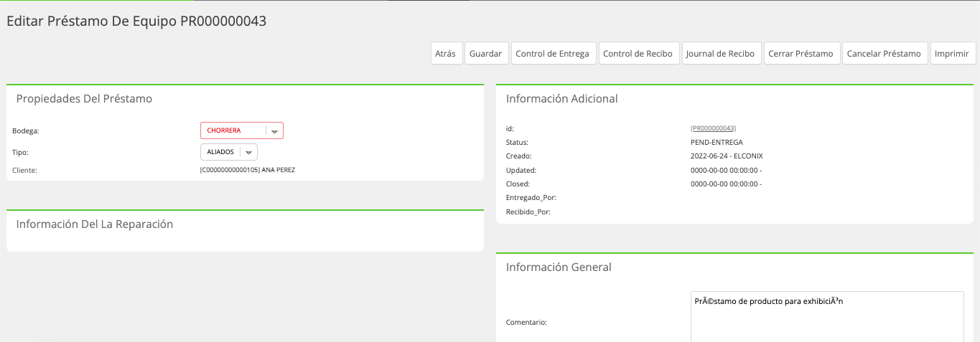The width and height of the screenshot is (980, 342).
Task: Click the Cliente label
Action: (x=25, y=170)
